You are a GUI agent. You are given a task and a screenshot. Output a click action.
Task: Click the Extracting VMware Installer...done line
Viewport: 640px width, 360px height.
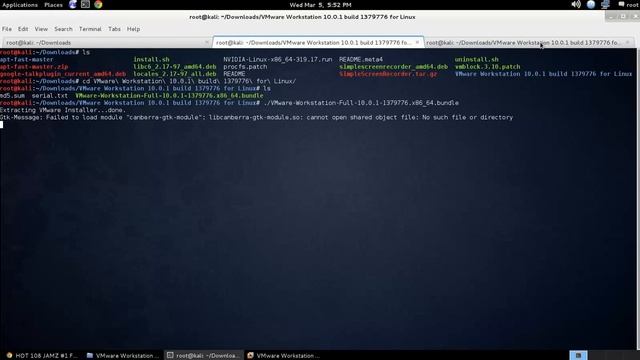[63, 110]
